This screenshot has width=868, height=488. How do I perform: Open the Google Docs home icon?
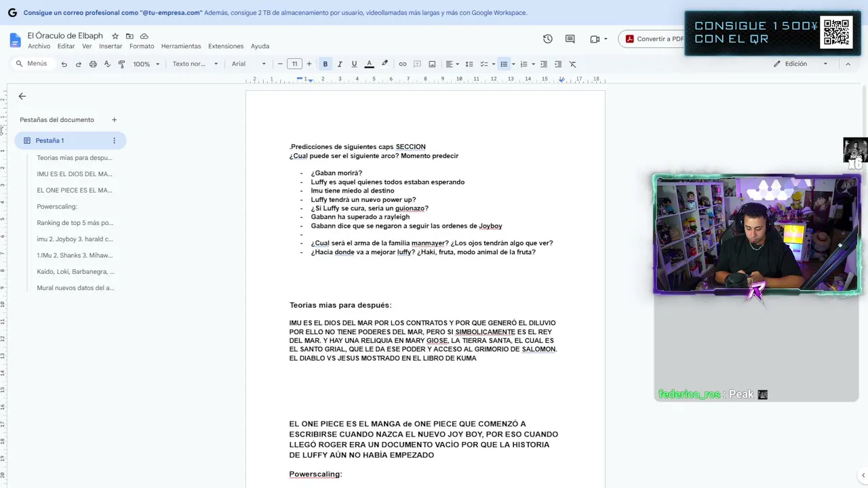tap(15, 40)
